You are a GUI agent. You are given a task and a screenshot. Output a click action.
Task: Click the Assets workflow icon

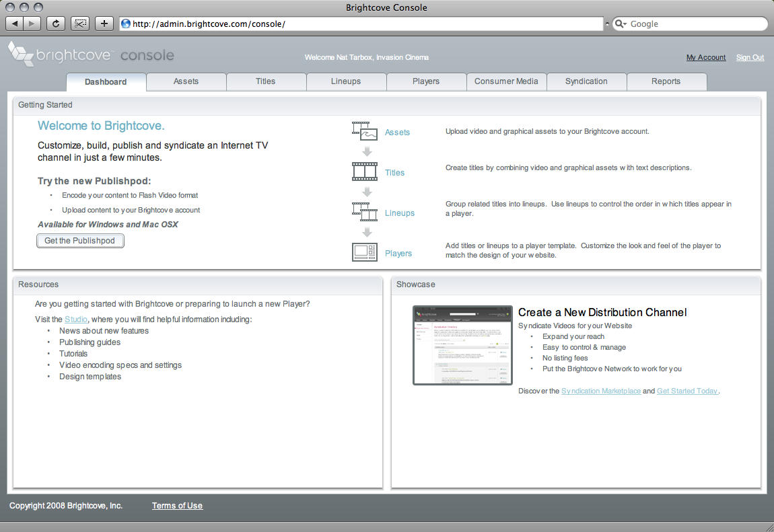pos(365,131)
